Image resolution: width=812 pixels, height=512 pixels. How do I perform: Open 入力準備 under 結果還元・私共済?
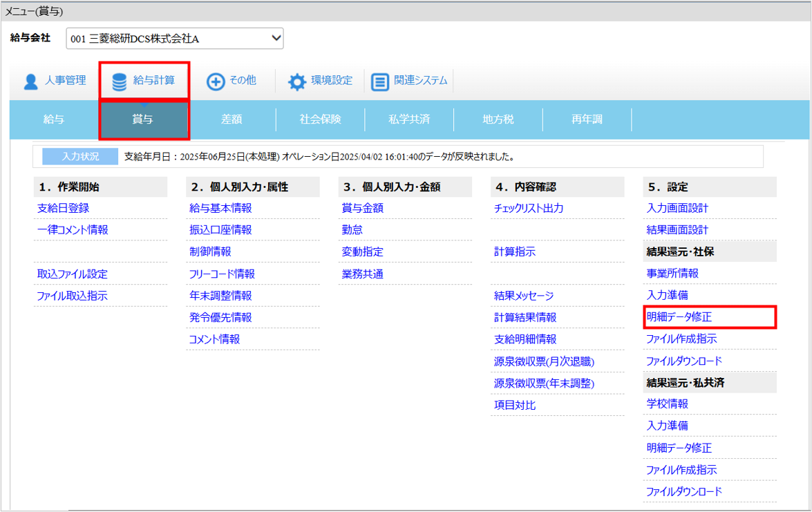tap(667, 426)
